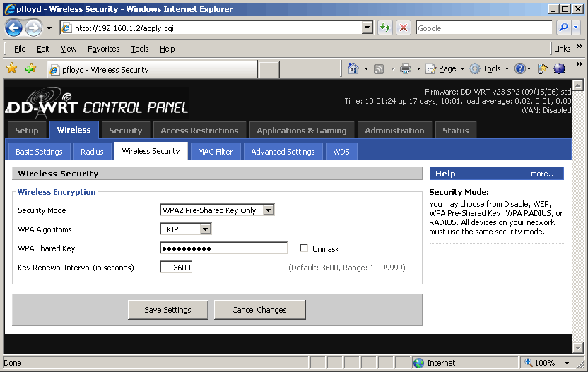Click the 100% zoom level button

[540, 363]
